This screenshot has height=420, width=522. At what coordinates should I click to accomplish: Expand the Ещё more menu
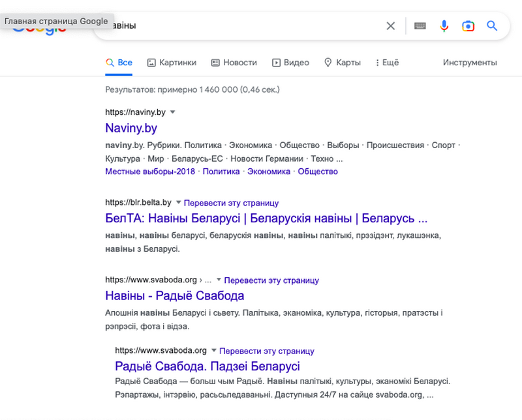click(x=387, y=63)
